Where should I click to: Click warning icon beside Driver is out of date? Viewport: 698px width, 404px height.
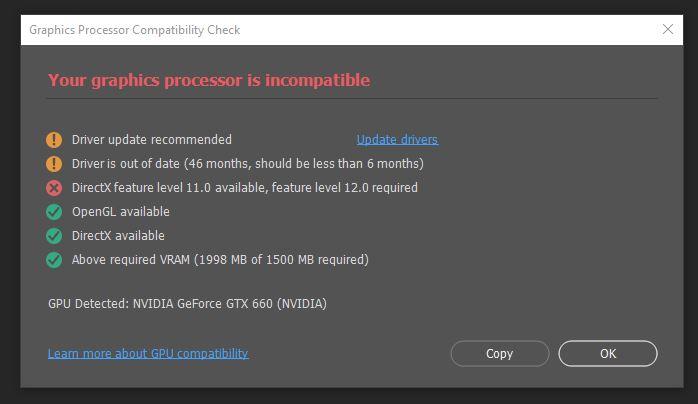(54, 164)
